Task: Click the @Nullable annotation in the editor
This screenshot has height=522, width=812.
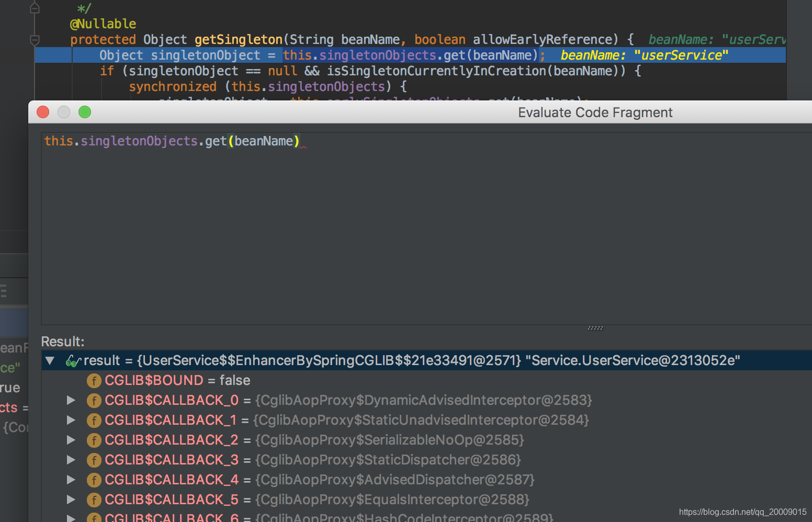Action: pos(103,24)
